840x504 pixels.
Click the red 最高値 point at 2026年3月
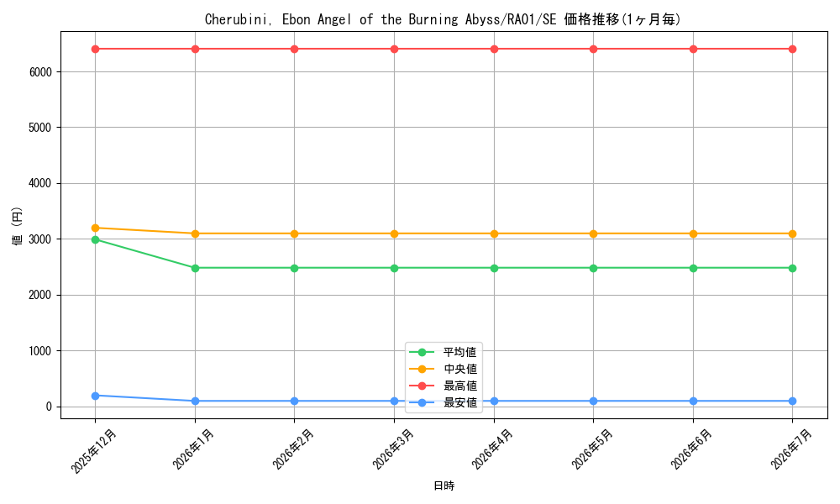click(x=394, y=50)
